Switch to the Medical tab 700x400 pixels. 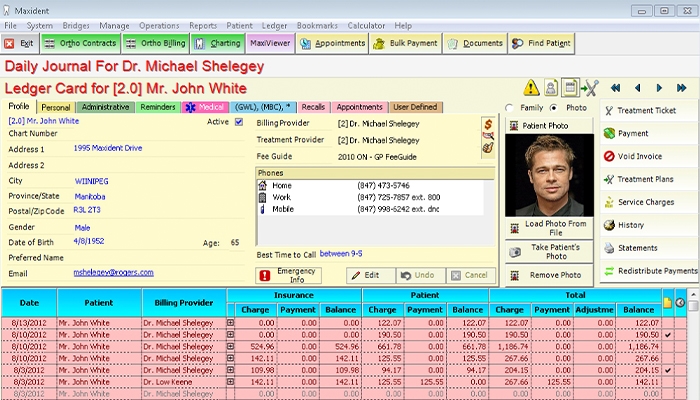coord(204,107)
